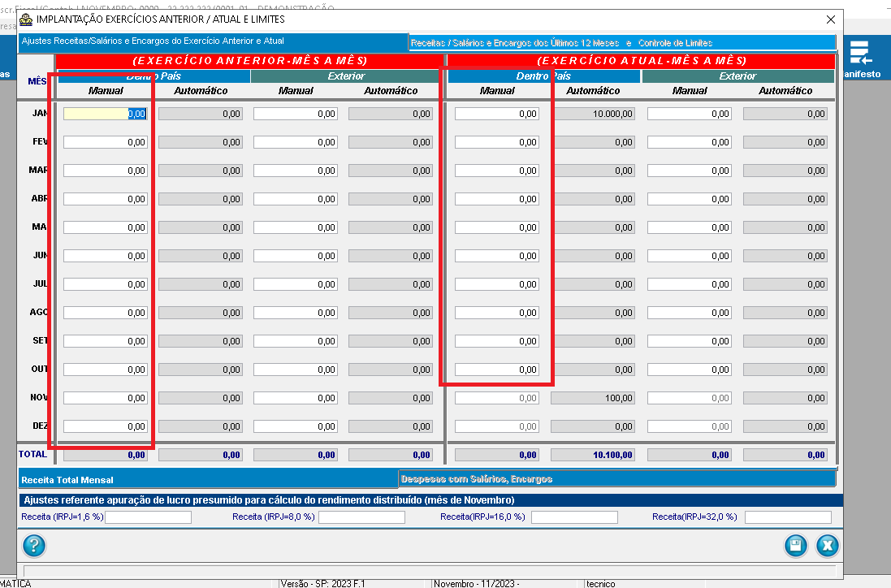Screen dimensions: 891x588
Task: Click the app icon in the dialog title bar
Action: click(x=26, y=19)
